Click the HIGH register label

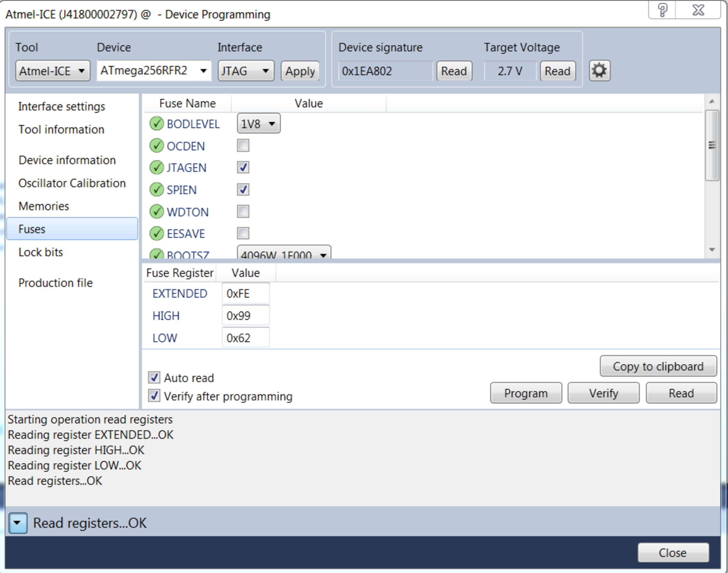coord(166,316)
